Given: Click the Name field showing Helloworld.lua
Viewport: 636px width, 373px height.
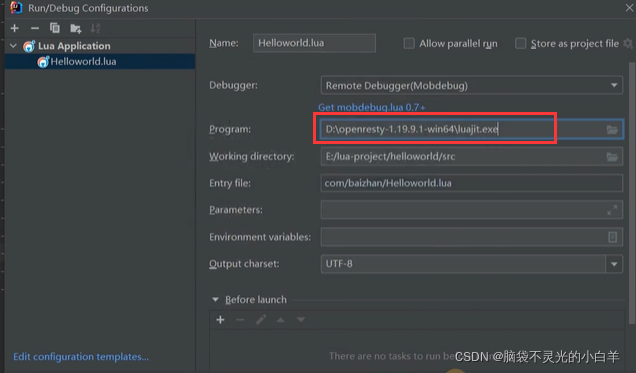Looking at the screenshot, I should 314,43.
